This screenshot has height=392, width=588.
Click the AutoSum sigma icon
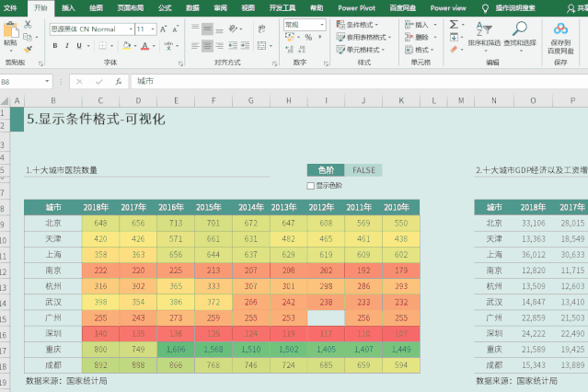pos(454,25)
